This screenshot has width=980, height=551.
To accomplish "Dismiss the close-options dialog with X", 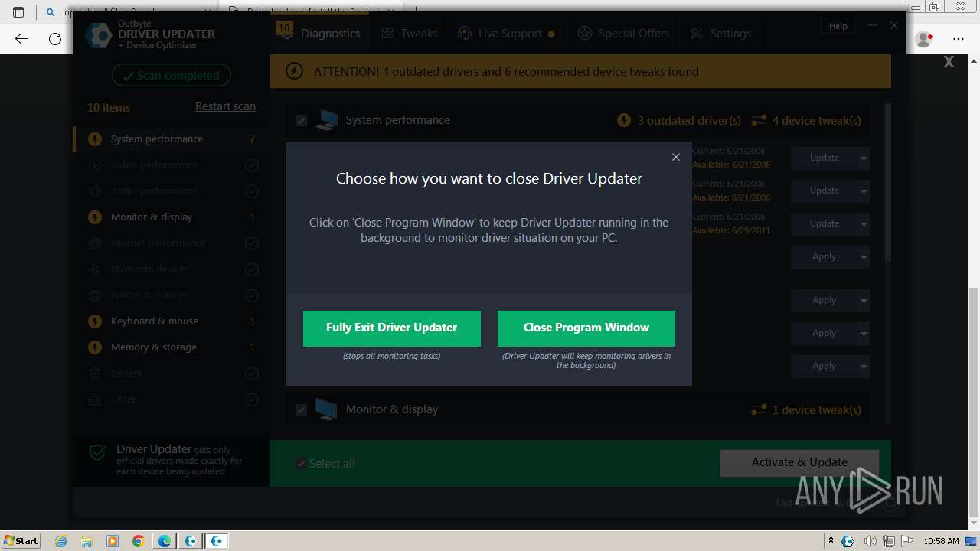I will pos(676,157).
